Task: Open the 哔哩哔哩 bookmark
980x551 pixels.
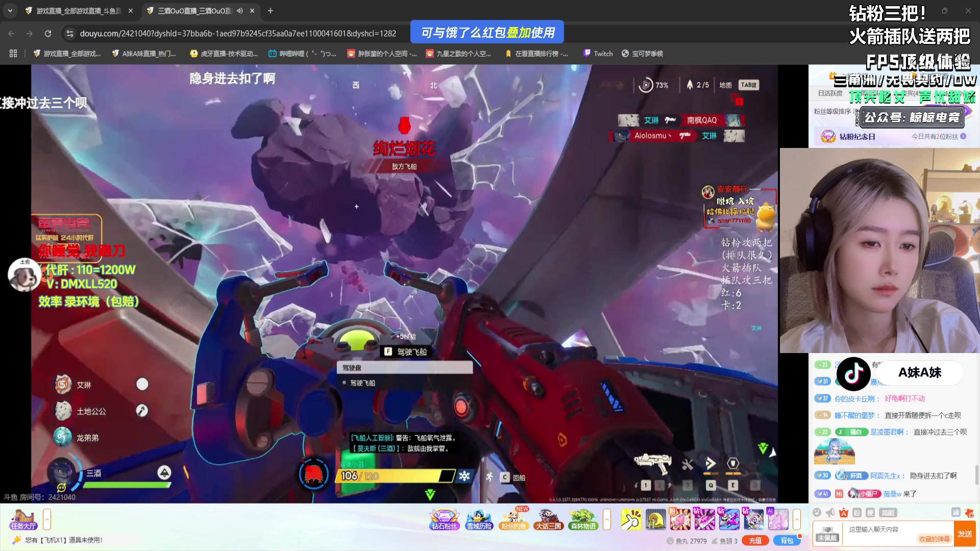Action: (302, 54)
